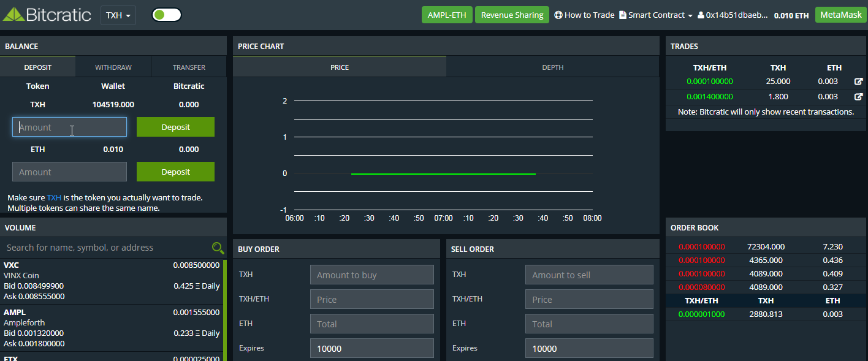Switch to the Price chart tab
This screenshot has width=868, height=361.
click(x=340, y=67)
